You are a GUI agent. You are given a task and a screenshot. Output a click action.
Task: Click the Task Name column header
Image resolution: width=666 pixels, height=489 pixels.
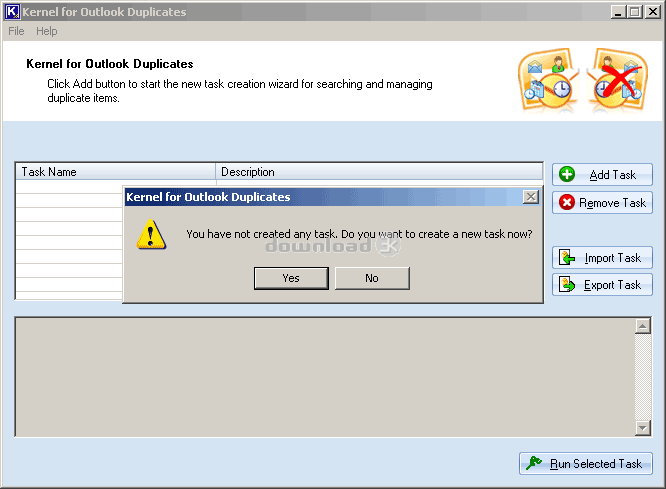[x=116, y=172]
